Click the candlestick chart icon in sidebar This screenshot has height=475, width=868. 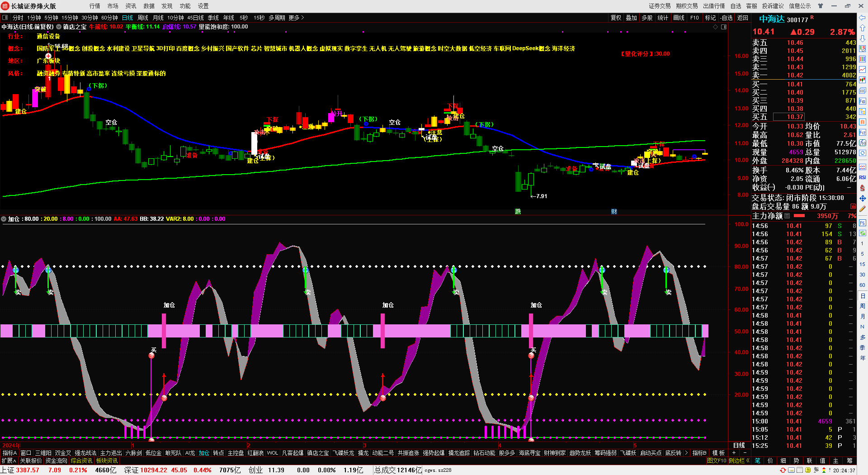click(863, 80)
